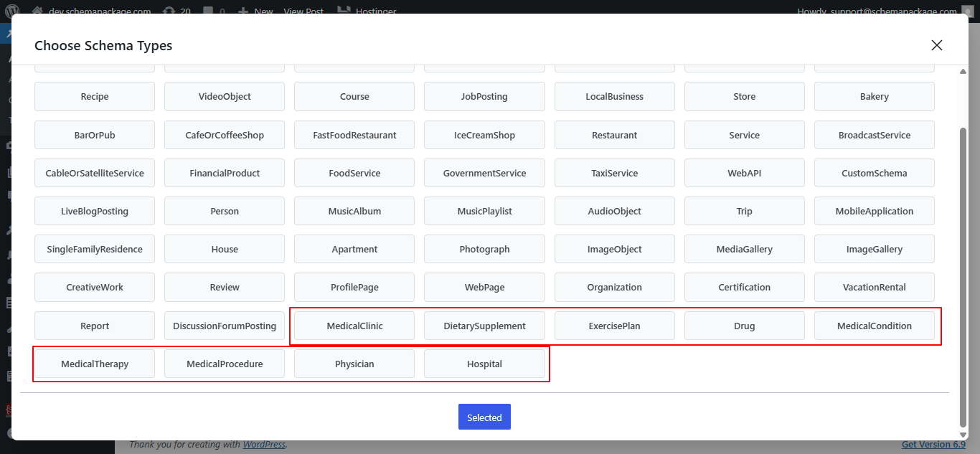Screen dimensions: 980x454
Task: Open the comments bubble icon
Action: (x=207, y=11)
